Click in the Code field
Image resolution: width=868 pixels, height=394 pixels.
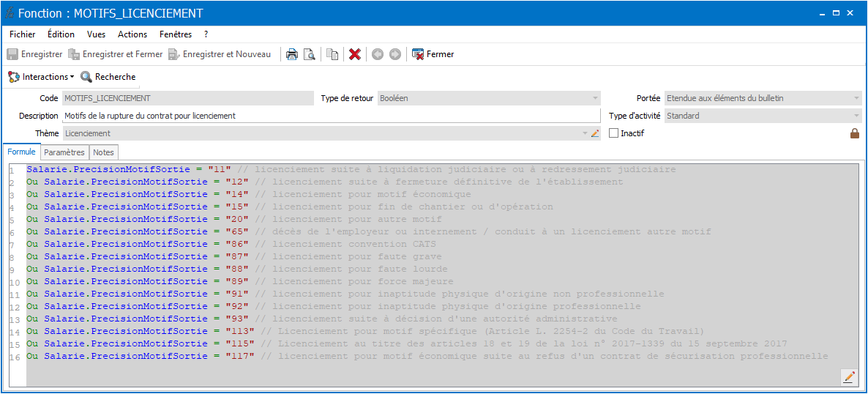click(x=188, y=99)
